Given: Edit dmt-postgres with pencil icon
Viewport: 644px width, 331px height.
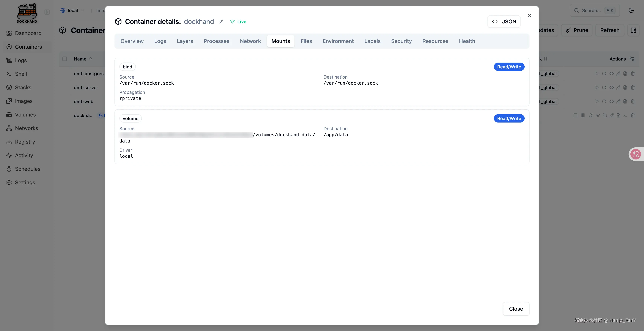Looking at the screenshot, I should pyautogui.click(x=618, y=74).
